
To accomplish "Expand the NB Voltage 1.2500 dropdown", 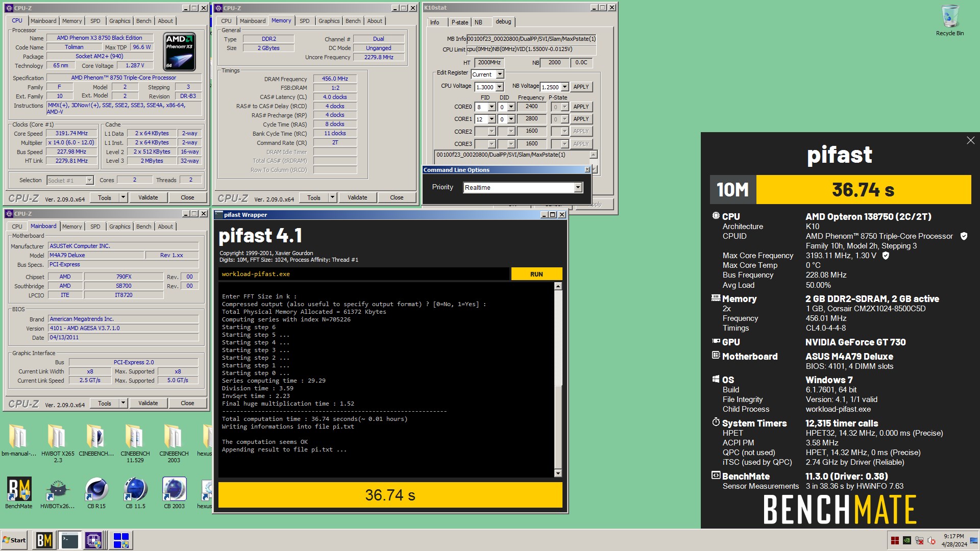I will click(x=565, y=87).
